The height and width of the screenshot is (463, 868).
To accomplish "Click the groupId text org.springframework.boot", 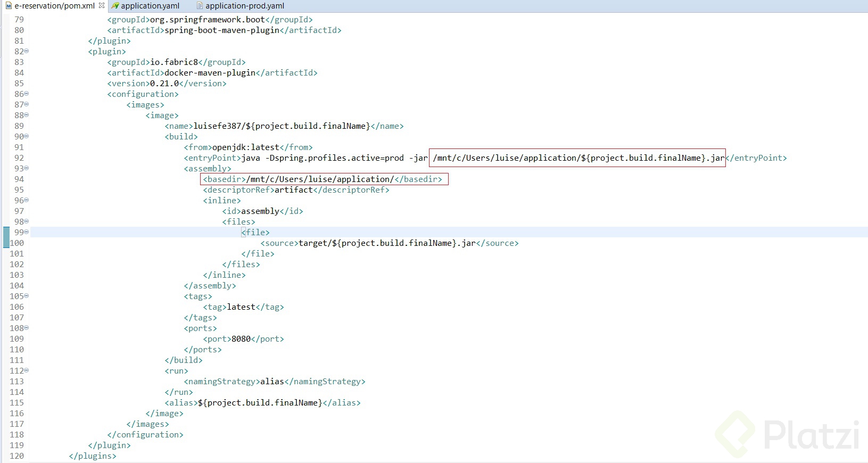I will click(x=208, y=20).
